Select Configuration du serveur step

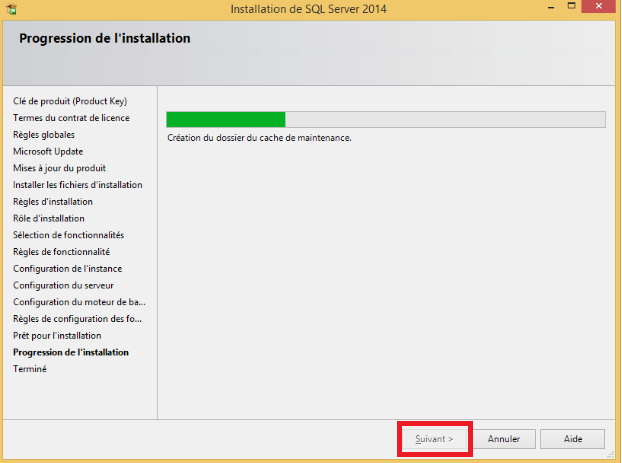coord(63,286)
